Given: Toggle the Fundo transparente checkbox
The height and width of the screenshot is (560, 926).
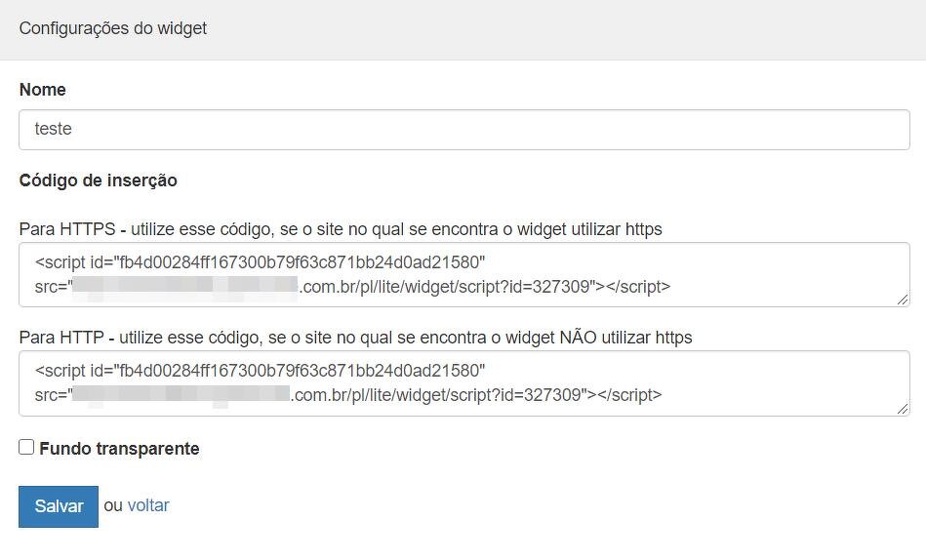Looking at the screenshot, I should click(26, 448).
